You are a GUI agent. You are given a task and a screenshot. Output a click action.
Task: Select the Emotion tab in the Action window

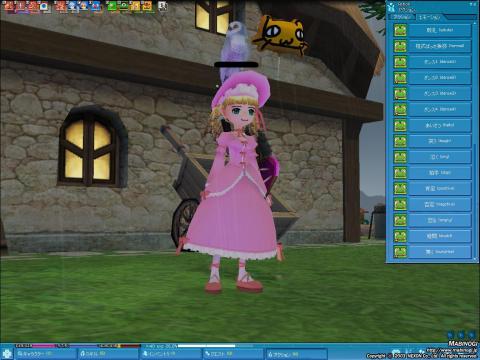(x=429, y=17)
